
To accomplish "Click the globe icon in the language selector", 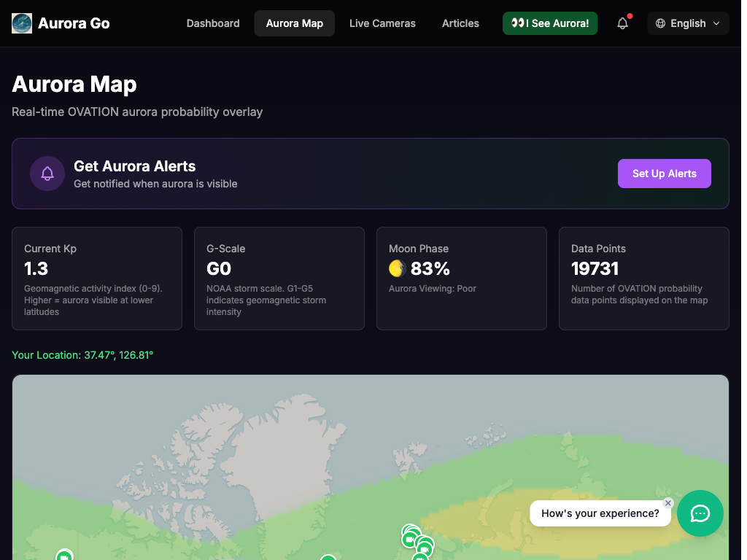I will tap(661, 23).
